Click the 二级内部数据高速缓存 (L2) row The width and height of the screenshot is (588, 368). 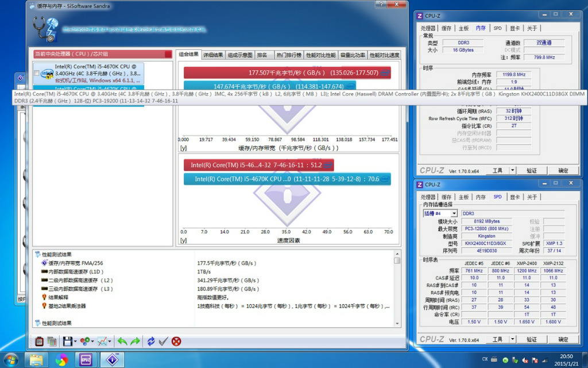77,280
